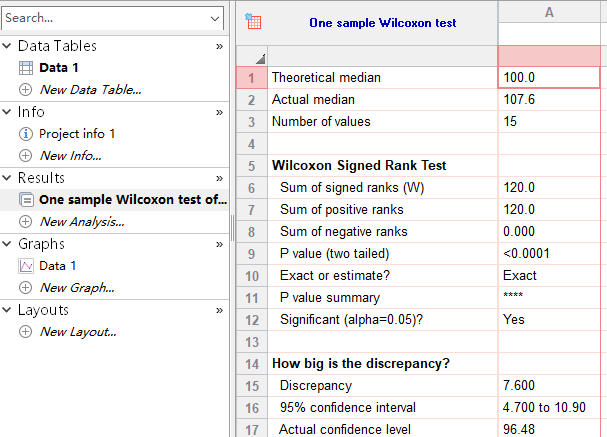Click the Project info 1 info icon
Screen dimensions: 607x437
26,134
